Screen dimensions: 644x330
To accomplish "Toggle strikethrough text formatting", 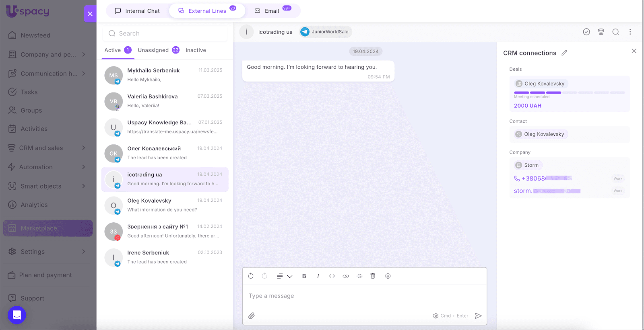I will [x=359, y=276].
